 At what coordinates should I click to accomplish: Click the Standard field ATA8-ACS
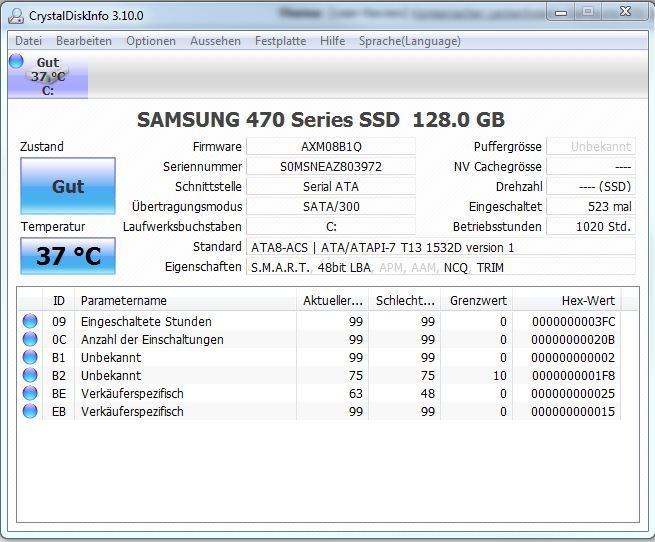(441, 247)
